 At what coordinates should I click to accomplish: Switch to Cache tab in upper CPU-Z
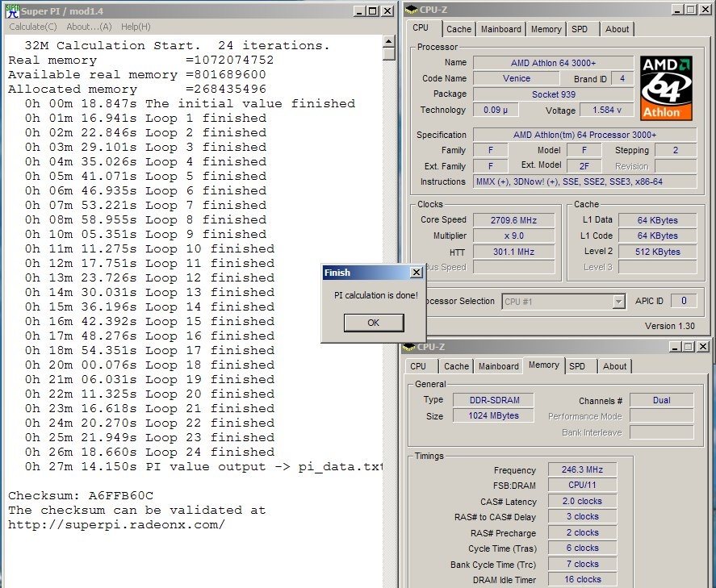(459, 29)
